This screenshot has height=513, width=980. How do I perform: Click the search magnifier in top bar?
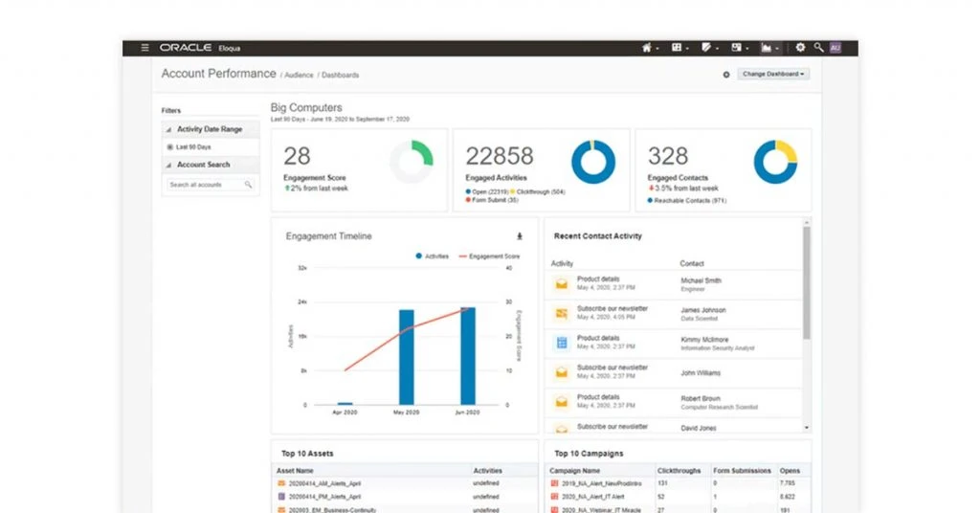point(818,48)
